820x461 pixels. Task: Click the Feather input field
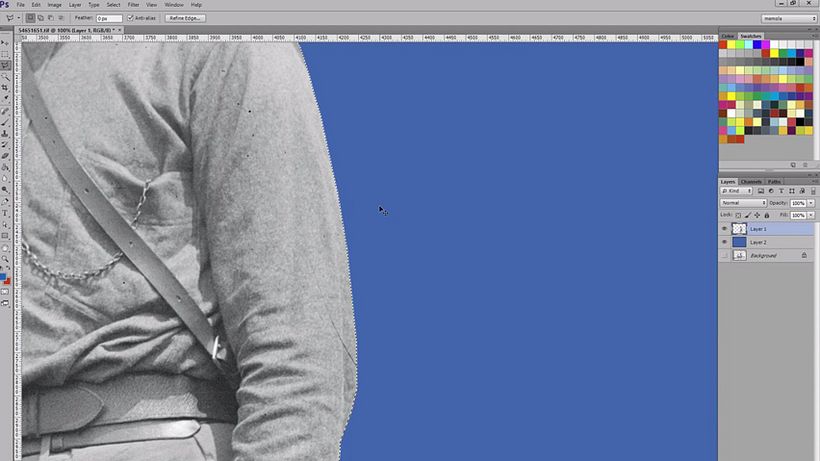point(109,18)
